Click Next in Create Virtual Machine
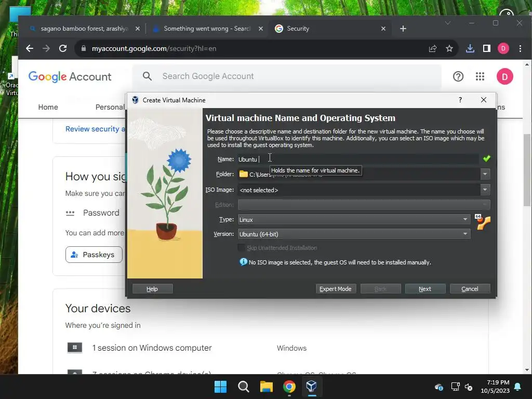The height and width of the screenshot is (399, 532). [425, 289]
